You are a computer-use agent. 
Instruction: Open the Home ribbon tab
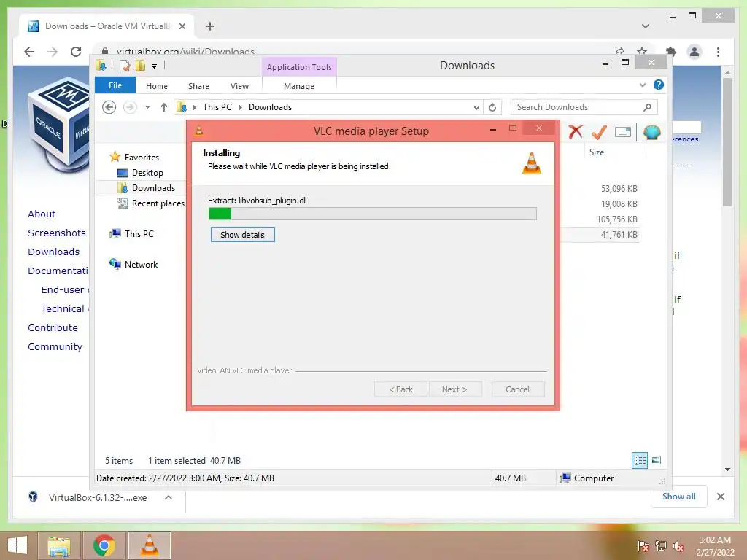pyautogui.click(x=157, y=86)
